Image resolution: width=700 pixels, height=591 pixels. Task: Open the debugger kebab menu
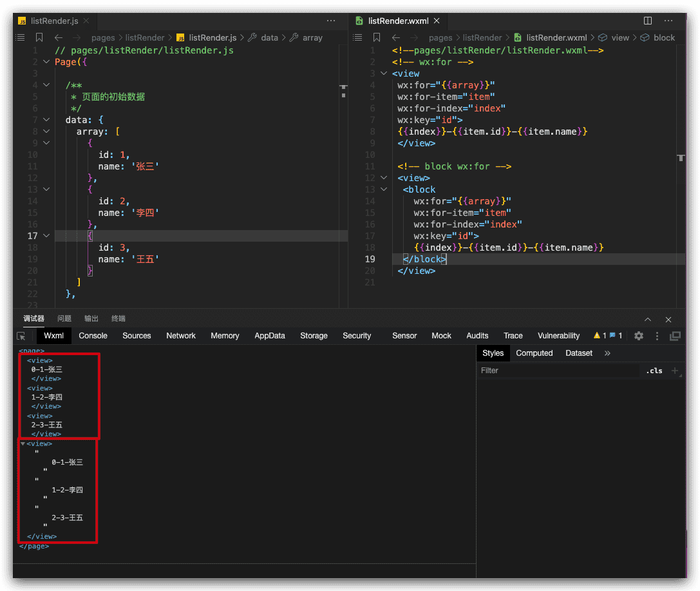pyautogui.click(x=657, y=336)
